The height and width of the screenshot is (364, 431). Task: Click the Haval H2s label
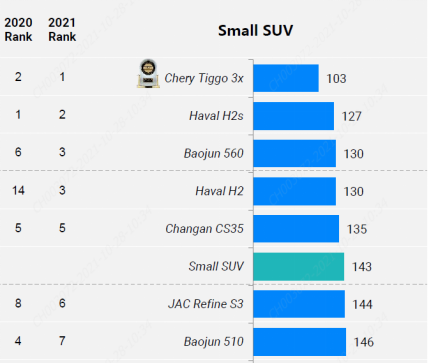(x=216, y=116)
